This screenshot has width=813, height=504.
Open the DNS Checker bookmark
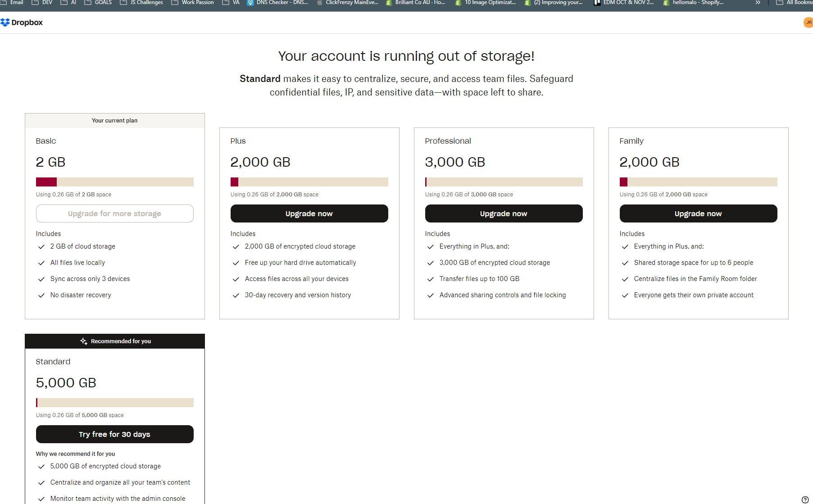[x=277, y=3]
